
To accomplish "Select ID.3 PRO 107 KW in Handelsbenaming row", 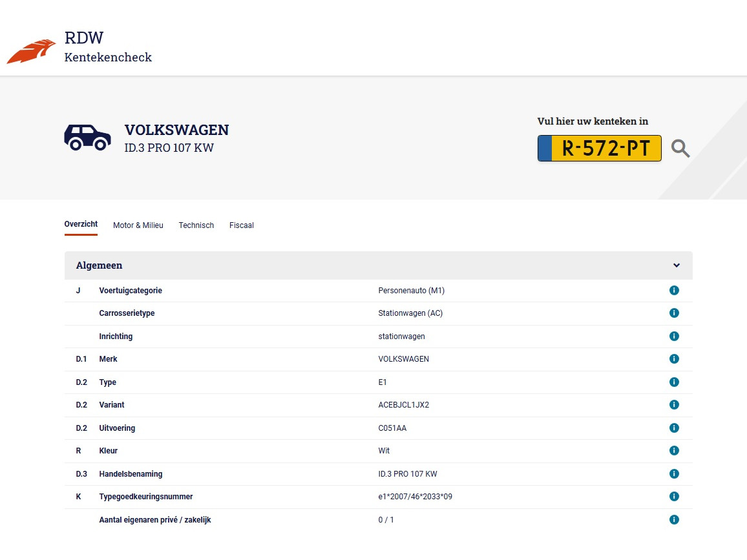I will (408, 474).
